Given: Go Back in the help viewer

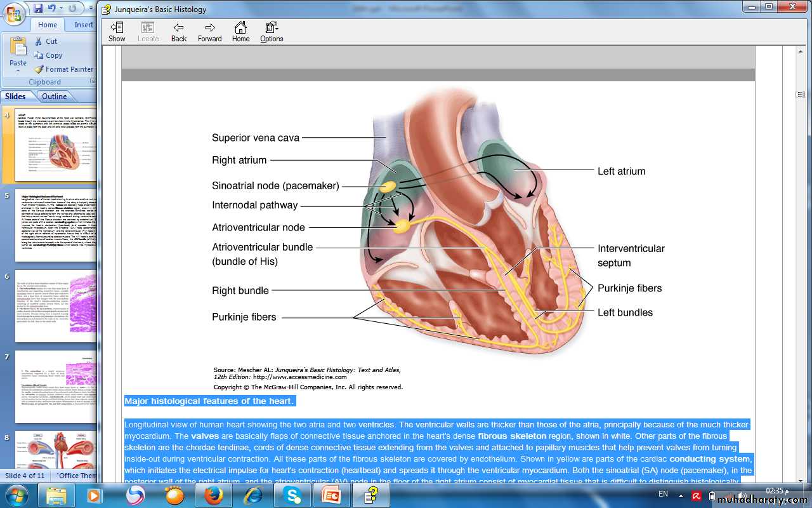Looking at the screenshot, I should 179,32.
